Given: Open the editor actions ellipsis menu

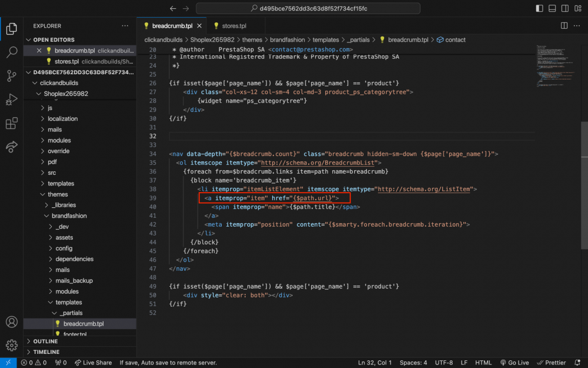Looking at the screenshot, I should tap(577, 26).
